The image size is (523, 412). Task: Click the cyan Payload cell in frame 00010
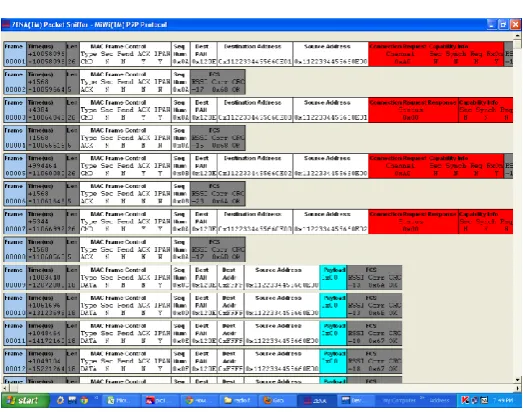333,305
